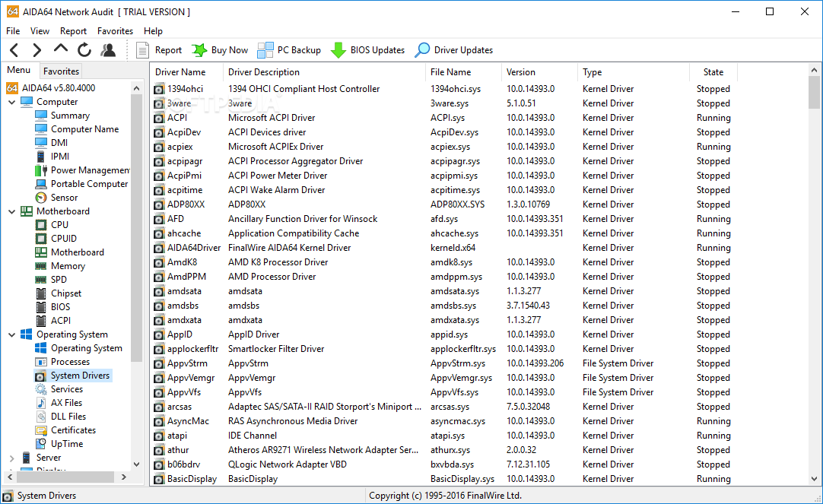Image resolution: width=823 pixels, height=504 pixels.
Task: Click the up arrow of the sidebar tree scrollbar
Action: coord(136,88)
